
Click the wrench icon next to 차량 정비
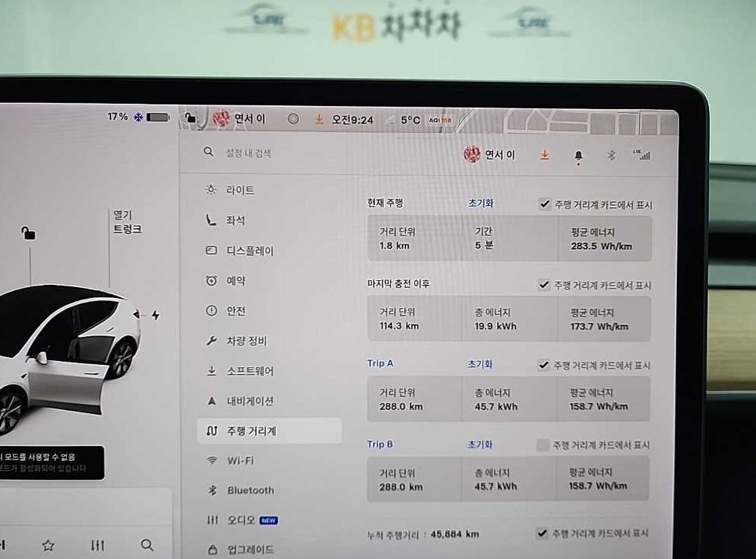[211, 341]
